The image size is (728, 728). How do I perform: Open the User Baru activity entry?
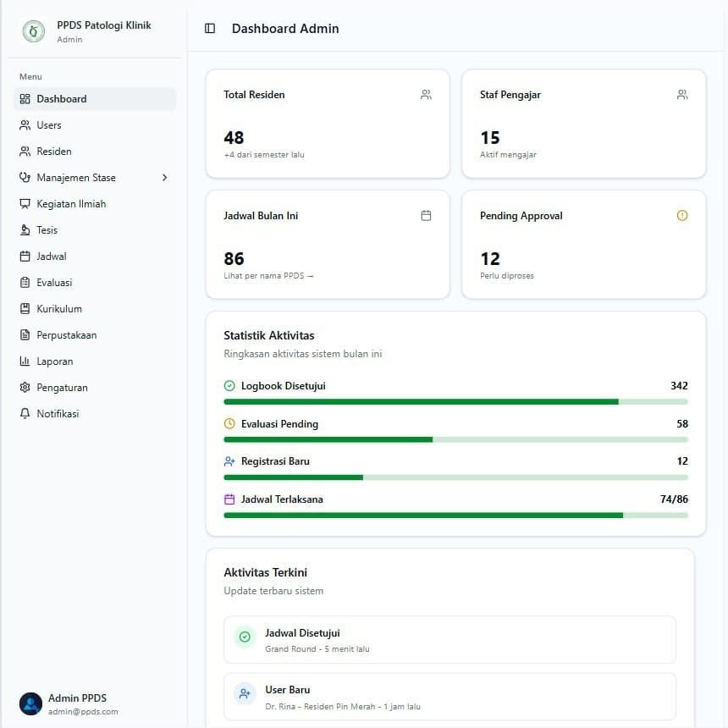(449, 697)
